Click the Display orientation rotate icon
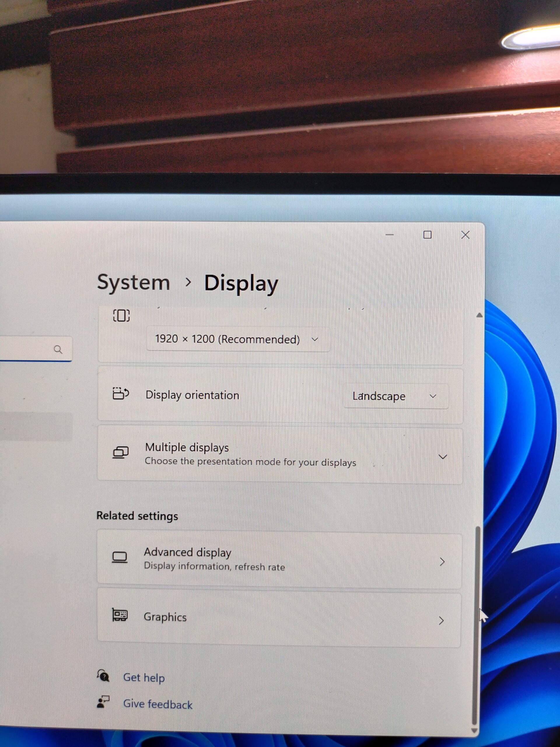The image size is (560, 747). 120,393
